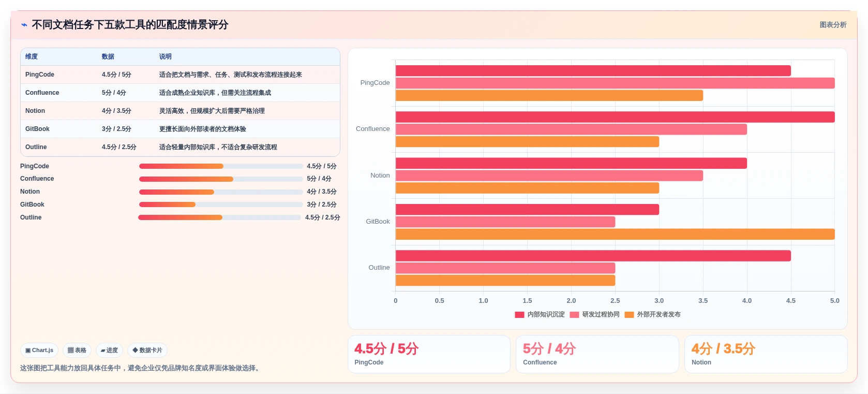868x394 pixels.
Task: Select the GitBook table row name
Action: [x=37, y=129]
